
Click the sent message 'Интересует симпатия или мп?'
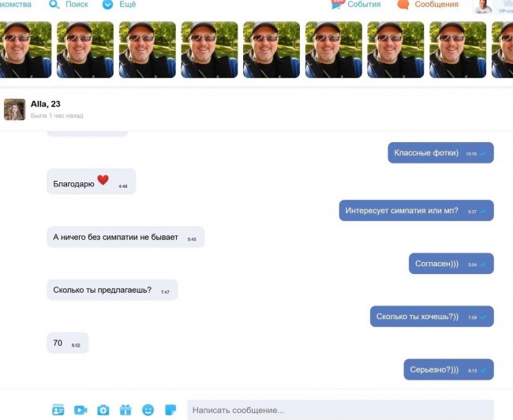[x=416, y=211]
